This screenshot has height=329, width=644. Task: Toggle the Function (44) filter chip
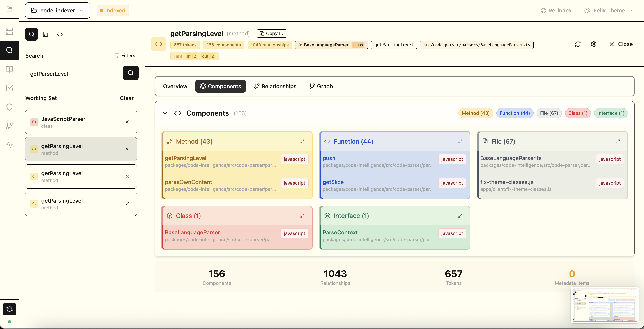pyautogui.click(x=515, y=113)
